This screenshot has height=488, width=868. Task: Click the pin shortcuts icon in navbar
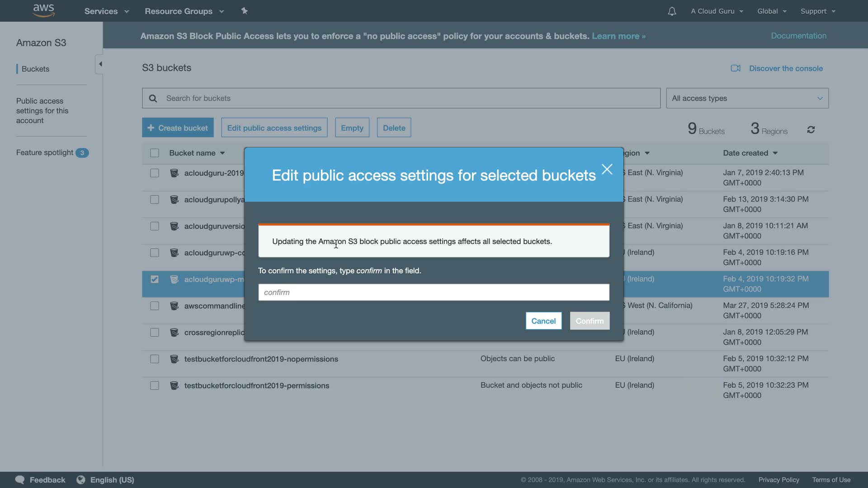pyautogui.click(x=244, y=11)
